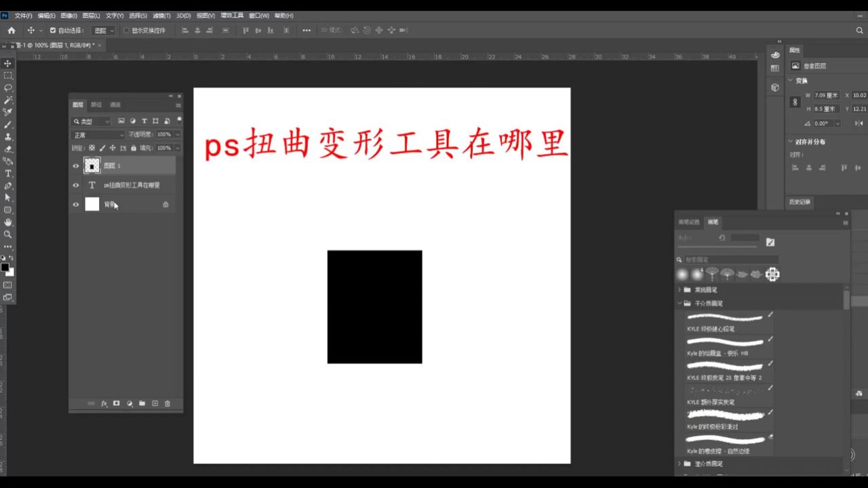868x488 pixels.
Task: Select the Move tool in the toolbar
Action: coord(7,63)
